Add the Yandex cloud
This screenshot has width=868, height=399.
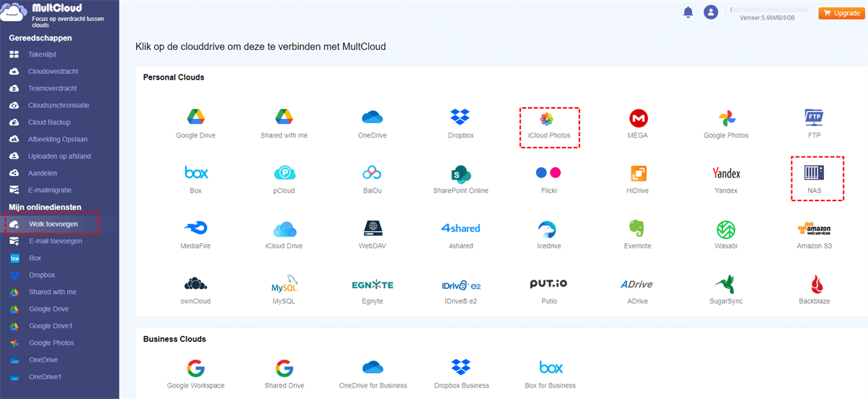click(726, 173)
